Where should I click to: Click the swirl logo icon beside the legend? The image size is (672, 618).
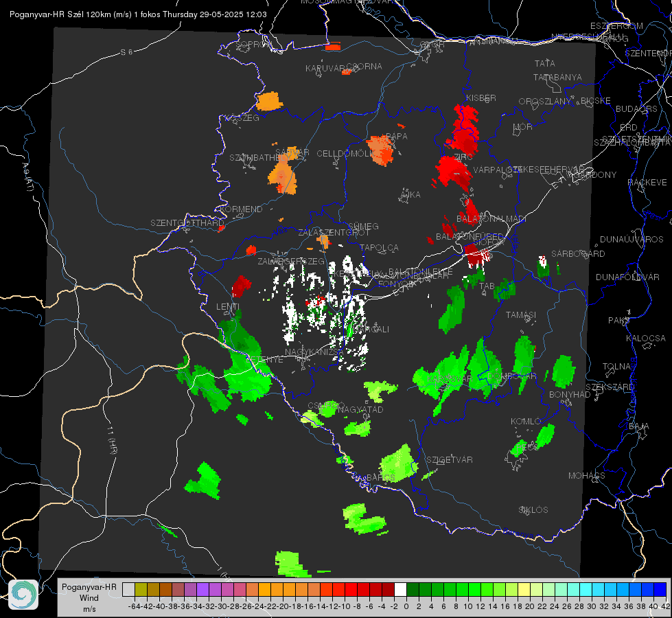pyautogui.click(x=23, y=595)
